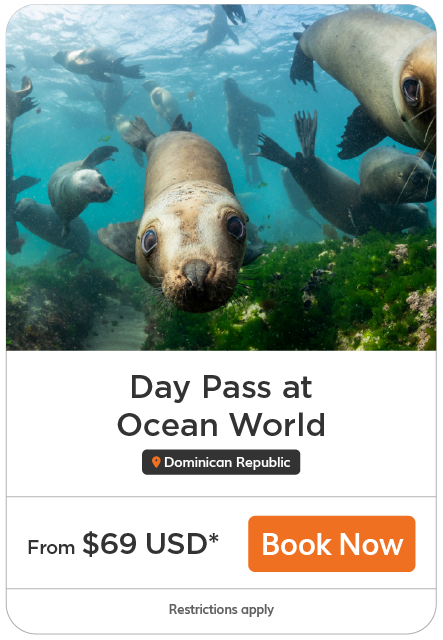Select the Dominican Republic location tag
The width and height of the screenshot is (443, 640).
tap(221, 462)
